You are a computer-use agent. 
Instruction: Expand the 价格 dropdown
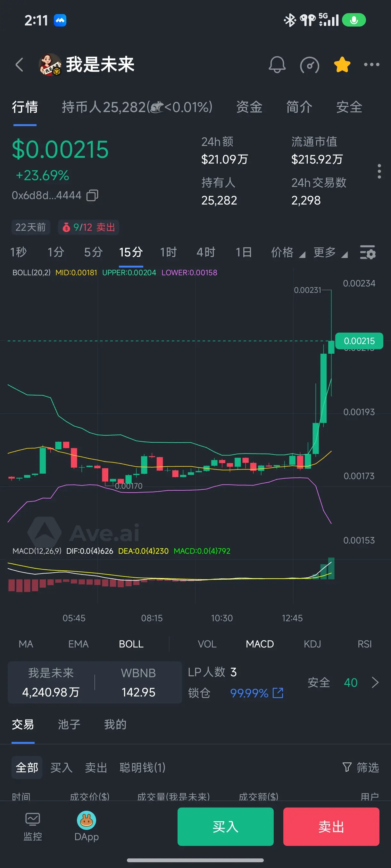pyautogui.click(x=288, y=252)
